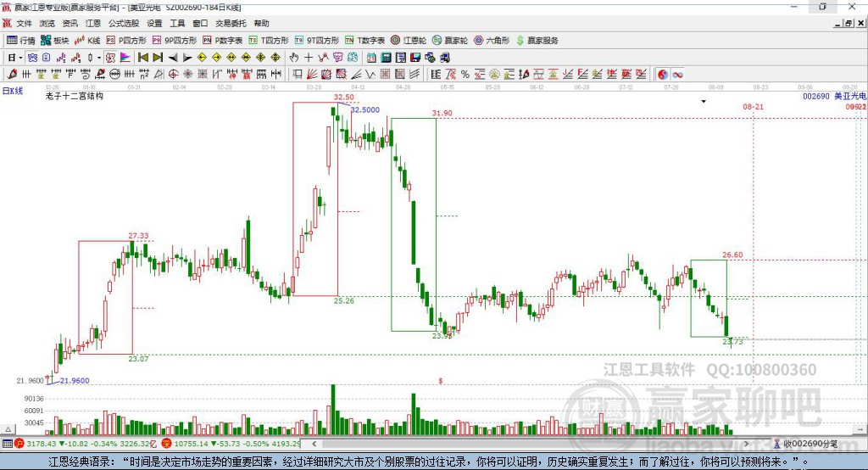
Task: Select the hand pan tool
Action: click(x=294, y=58)
